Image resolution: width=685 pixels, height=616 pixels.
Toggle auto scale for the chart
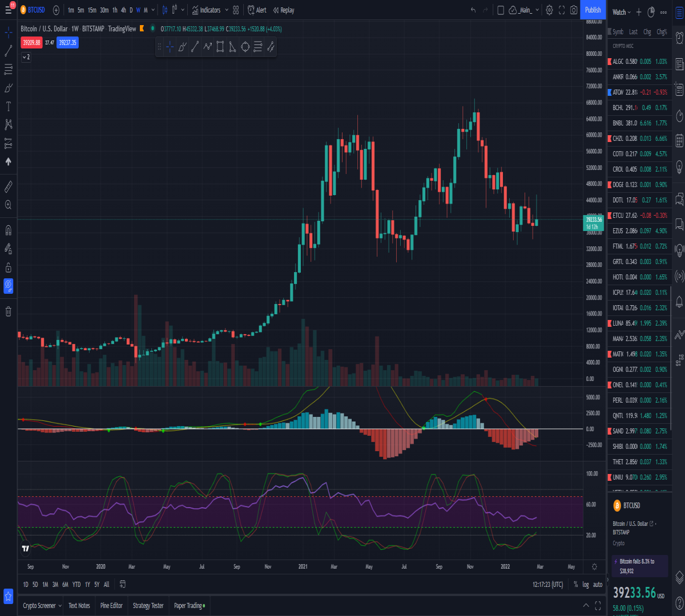click(x=598, y=585)
